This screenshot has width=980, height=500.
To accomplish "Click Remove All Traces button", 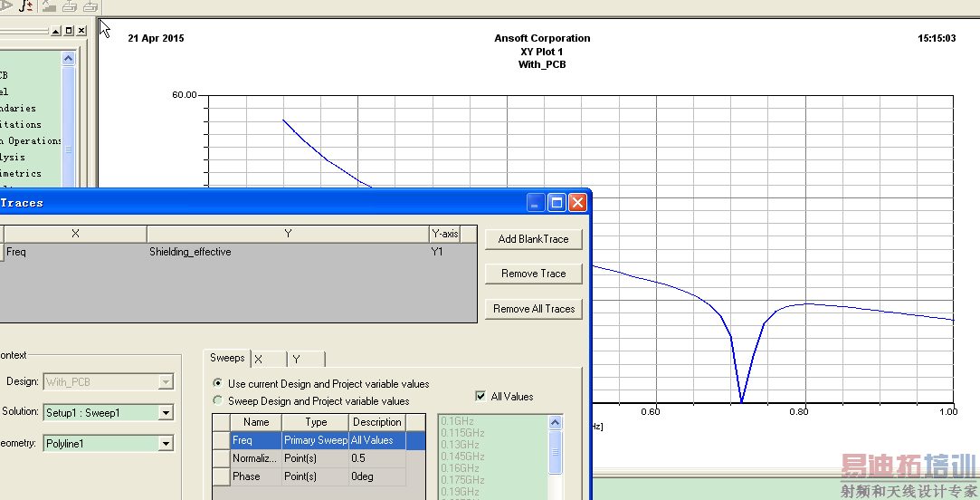I will coord(533,309).
